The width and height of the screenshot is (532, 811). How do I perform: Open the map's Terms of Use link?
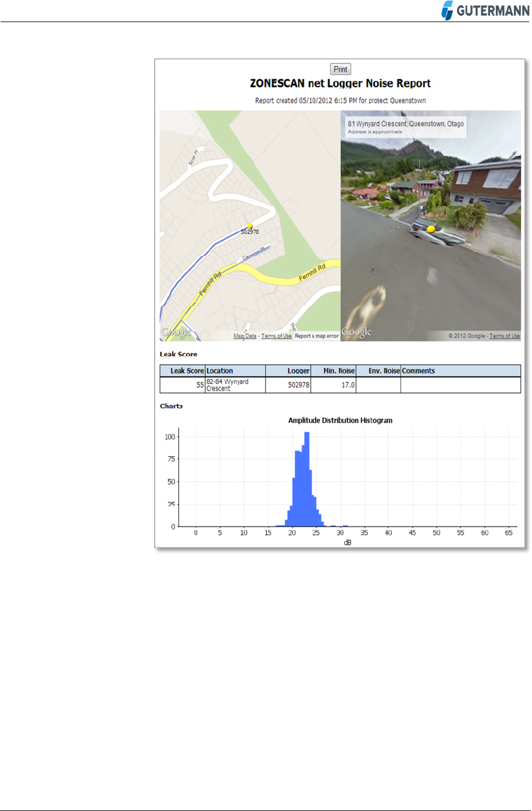276,336
